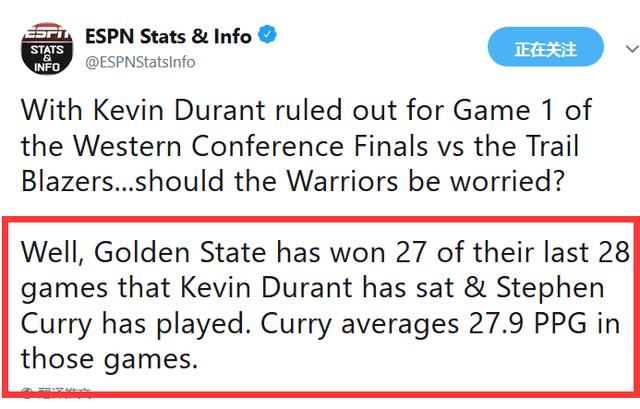640x409 pixels.
Task: Click the globe icon beside translate link
Action: click(27, 392)
